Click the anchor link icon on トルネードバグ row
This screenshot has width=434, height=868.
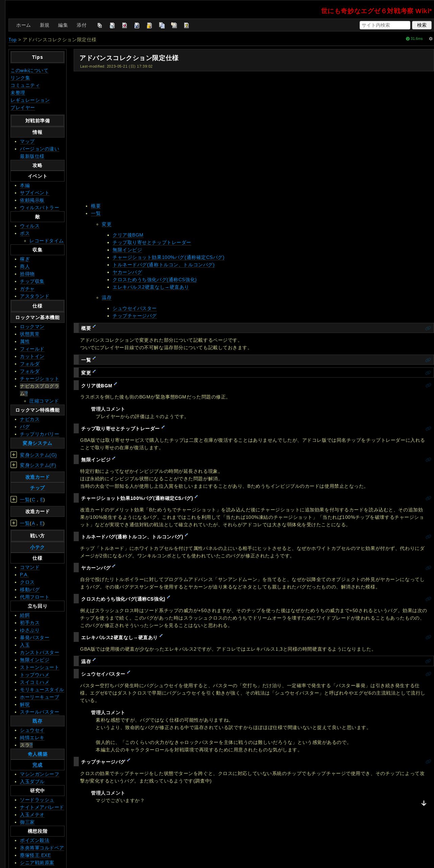(428, 537)
